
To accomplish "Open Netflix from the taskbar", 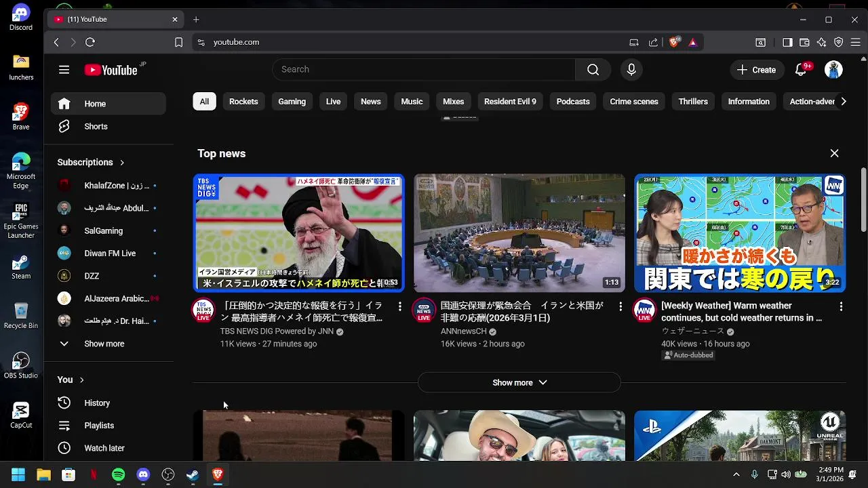I will coord(94,475).
